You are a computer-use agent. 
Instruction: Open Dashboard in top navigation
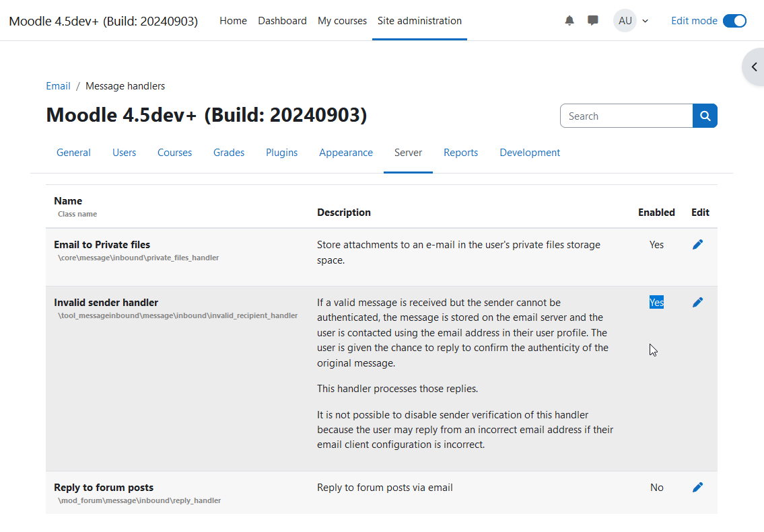point(282,20)
